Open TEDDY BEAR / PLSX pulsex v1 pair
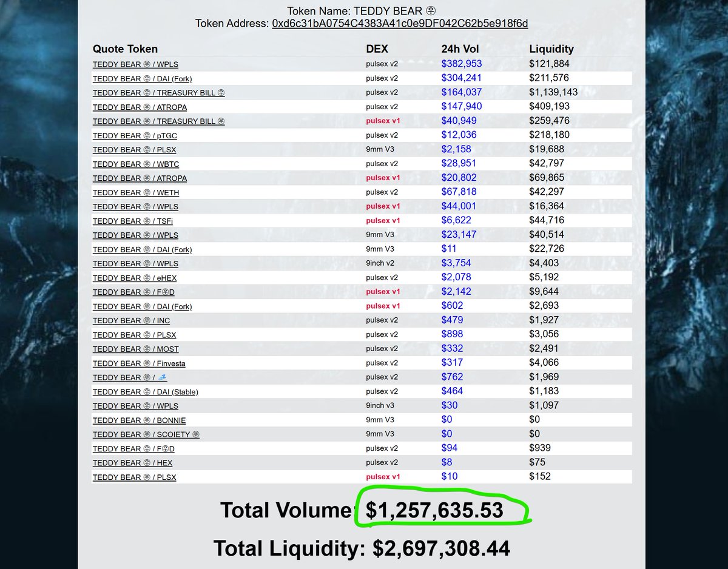The width and height of the screenshot is (728, 569). point(135,478)
